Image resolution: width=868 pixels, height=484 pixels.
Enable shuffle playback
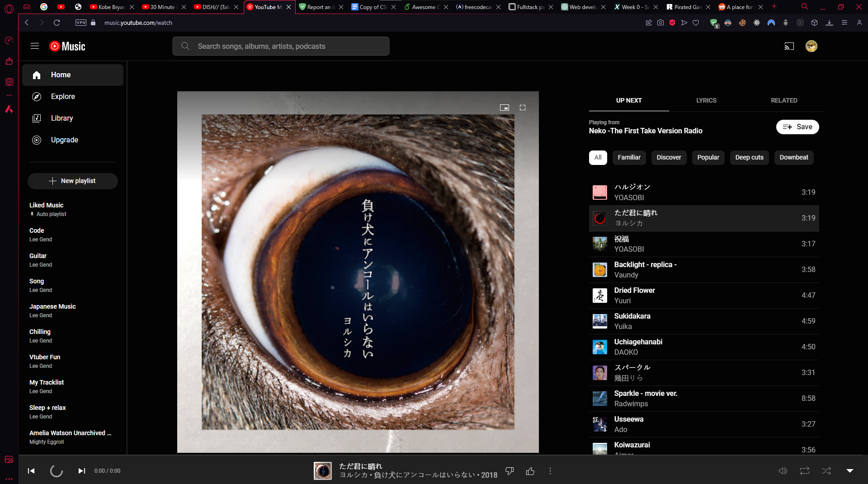(x=826, y=470)
